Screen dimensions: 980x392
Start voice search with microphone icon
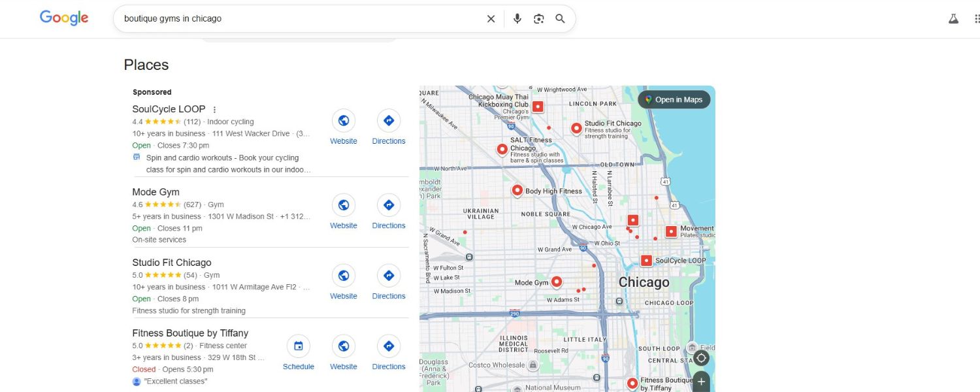(517, 19)
